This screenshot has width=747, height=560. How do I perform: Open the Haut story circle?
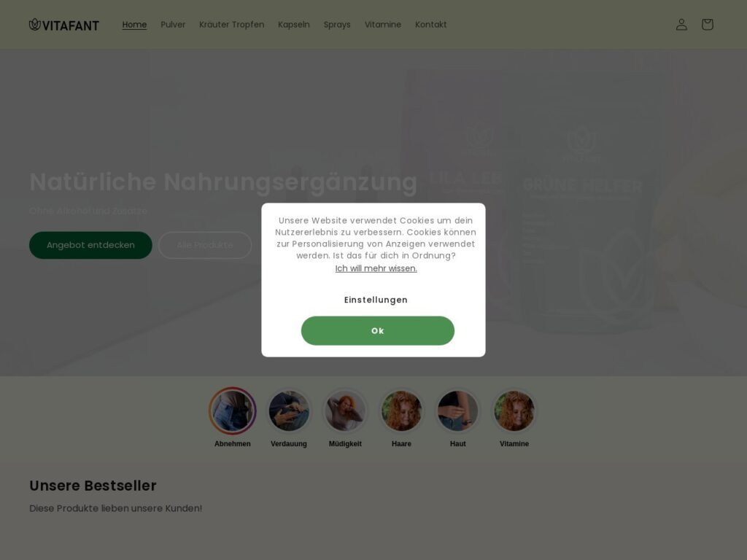tap(458, 411)
